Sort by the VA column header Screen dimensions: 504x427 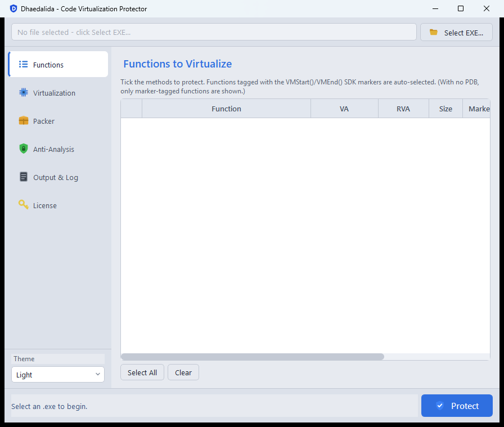coord(344,109)
